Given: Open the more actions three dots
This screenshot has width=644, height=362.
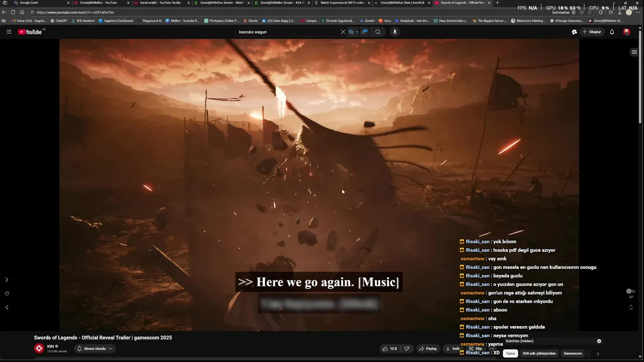Looking at the screenshot, I should pyautogui.click(x=492, y=348).
